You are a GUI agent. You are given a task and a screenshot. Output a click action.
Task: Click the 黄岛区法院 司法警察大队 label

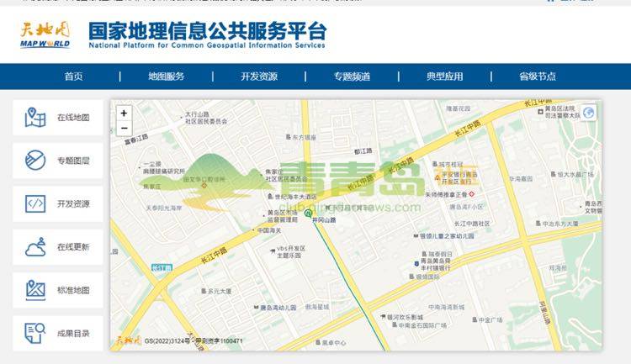tap(563, 112)
